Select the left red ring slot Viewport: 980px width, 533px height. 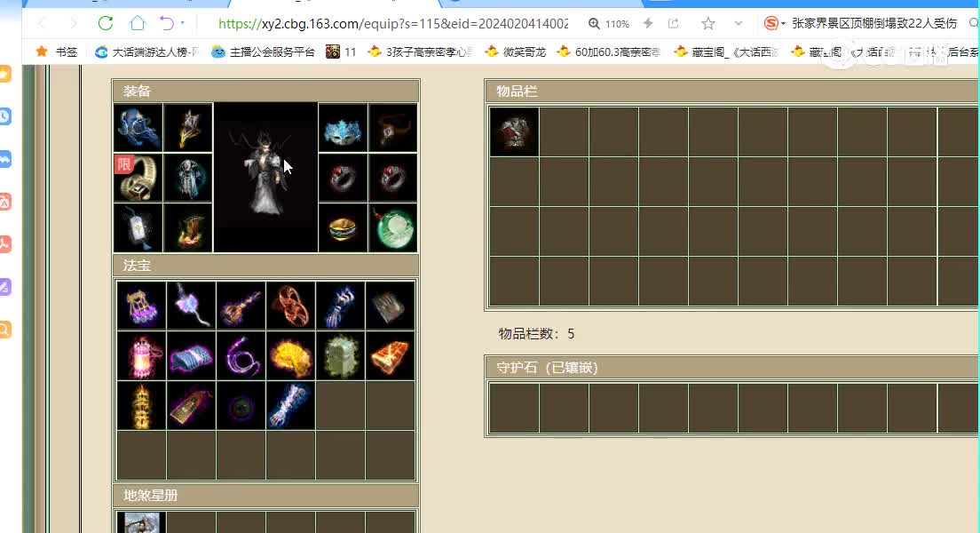344,179
